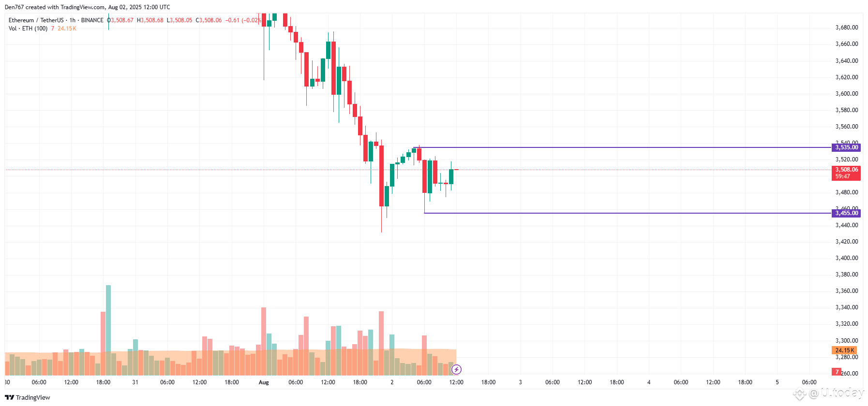Click the purple lightning bolt icon
Viewport: 868px width, 406px height.
coord(456,370)
